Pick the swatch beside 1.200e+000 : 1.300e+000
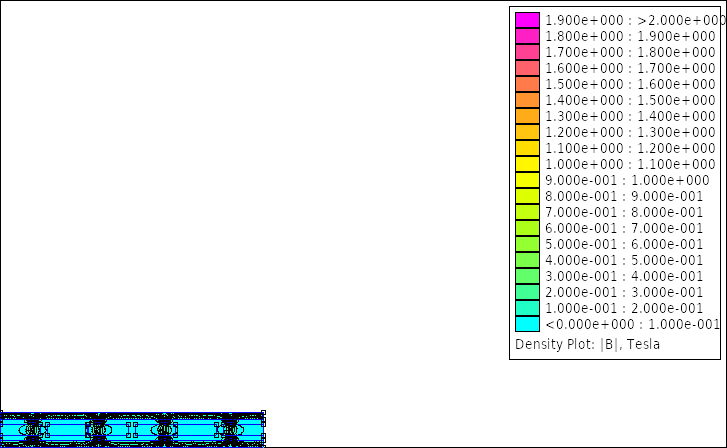727x448 pixels. (527, 132)
